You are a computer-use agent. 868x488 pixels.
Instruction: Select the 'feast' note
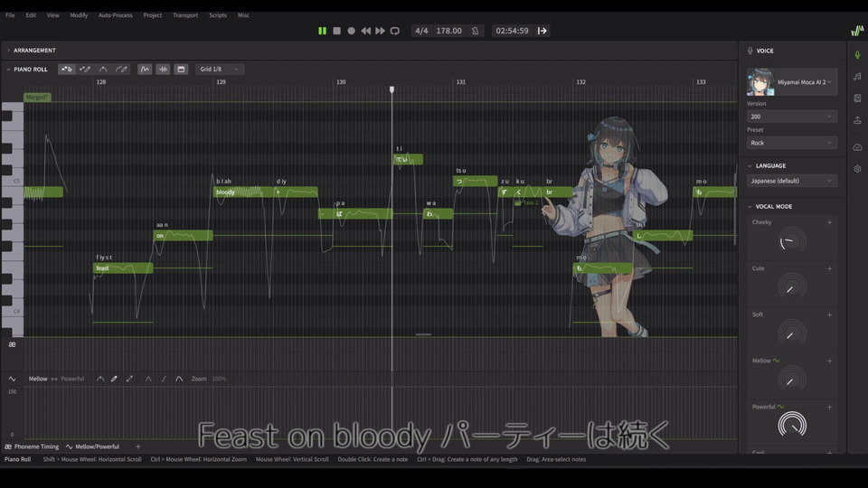[x=123, y=268]
